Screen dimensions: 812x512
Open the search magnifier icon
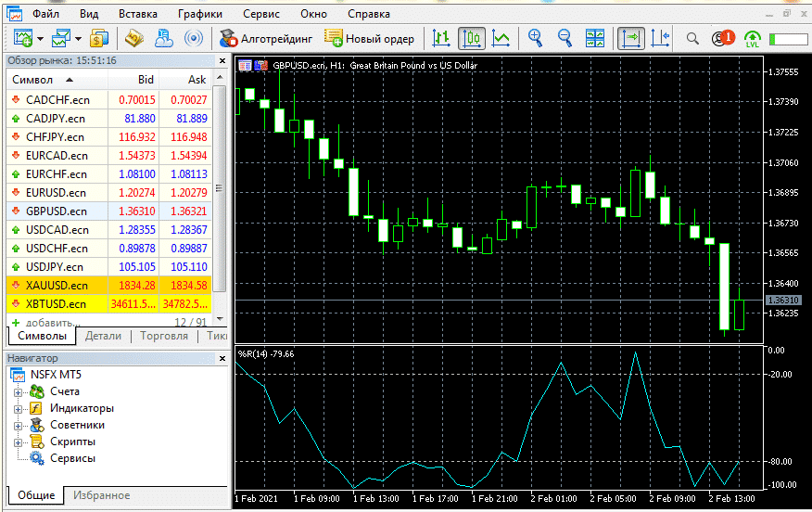pos(692,38)
